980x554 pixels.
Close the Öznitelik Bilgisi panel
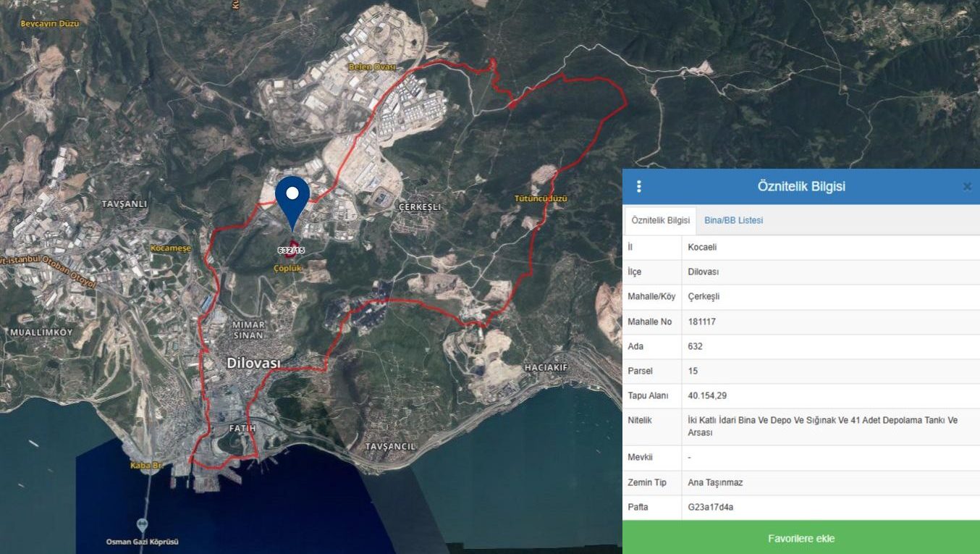pyautogui.click(x=967, y=187)
